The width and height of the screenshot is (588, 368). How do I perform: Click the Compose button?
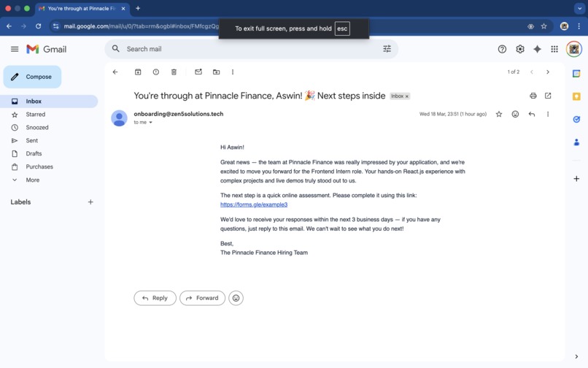pos(32,77)
